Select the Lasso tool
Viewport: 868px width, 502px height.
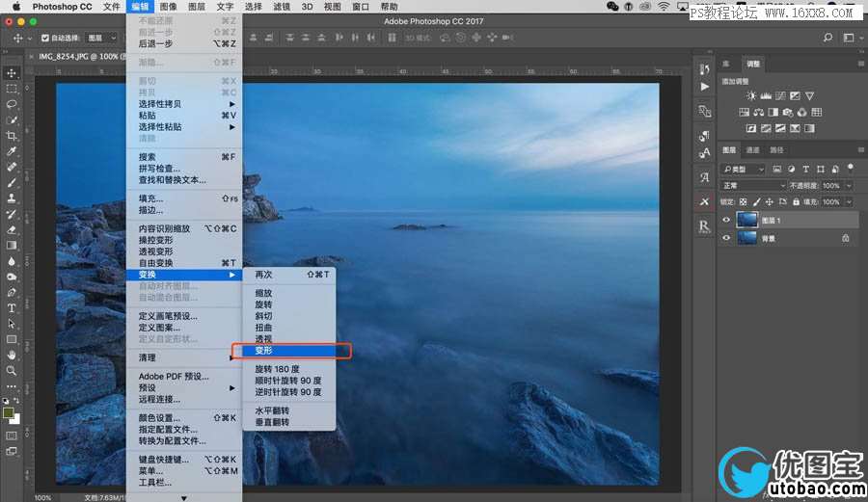(11, 104)
